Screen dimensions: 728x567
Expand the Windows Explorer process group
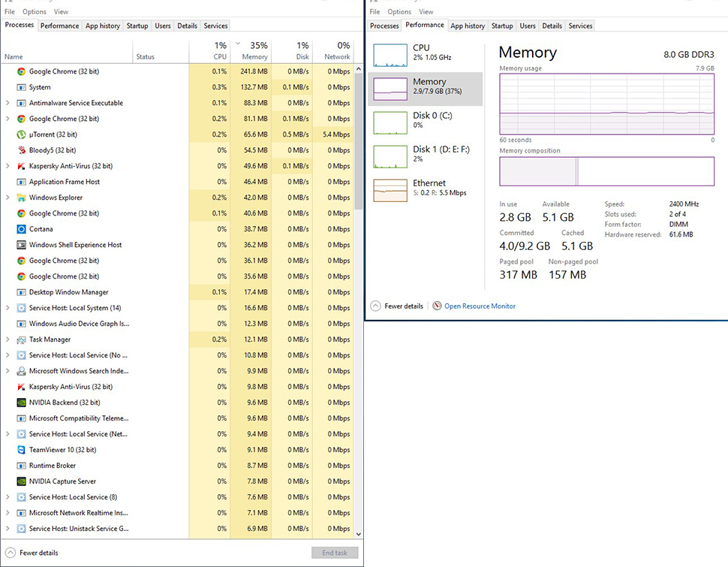(8, 198)
